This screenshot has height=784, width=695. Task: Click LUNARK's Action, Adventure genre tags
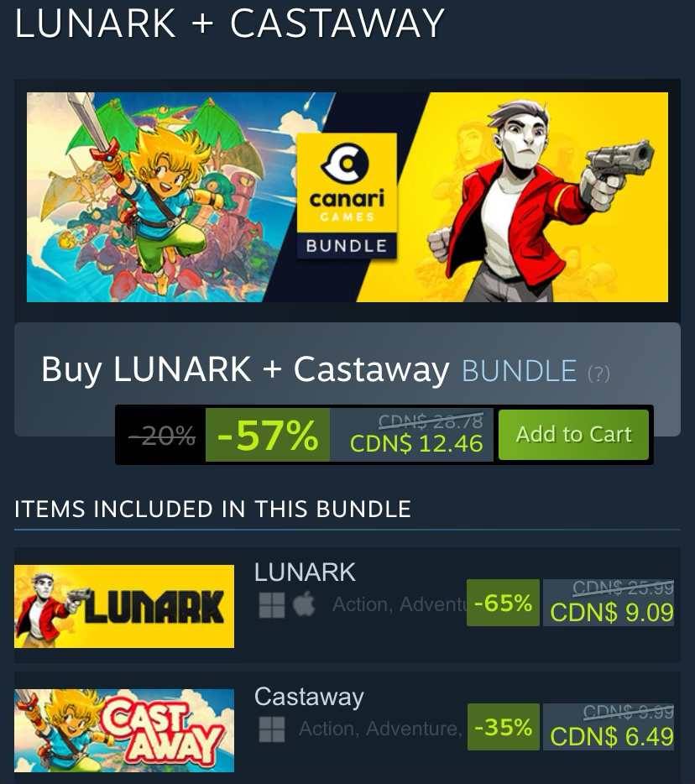tap(399, 604)
